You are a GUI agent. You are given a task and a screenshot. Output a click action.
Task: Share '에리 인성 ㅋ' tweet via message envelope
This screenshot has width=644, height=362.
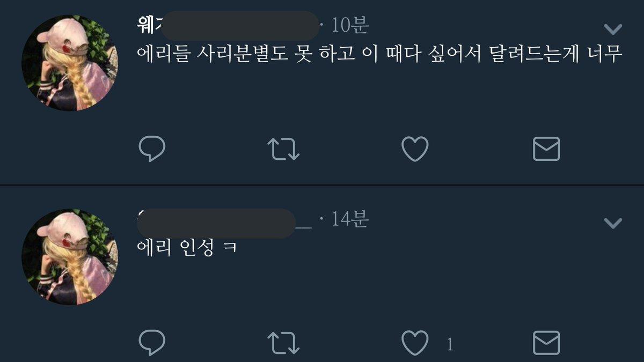point(546,343)
